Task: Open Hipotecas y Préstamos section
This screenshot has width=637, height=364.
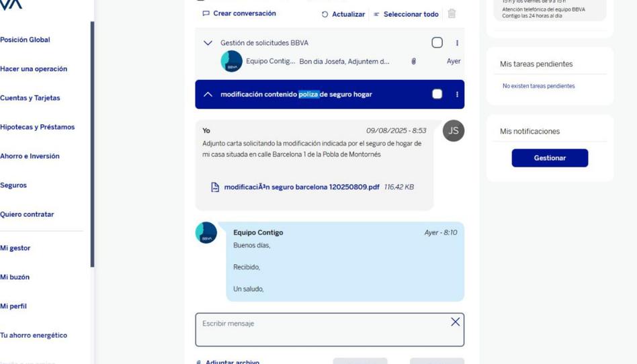Action: (x=38, y=127)
